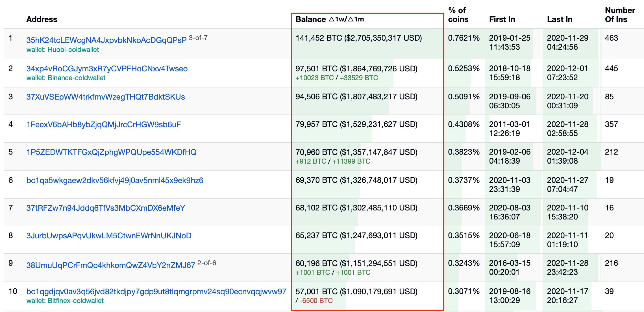Sort by Number Of Ins column

620,15
